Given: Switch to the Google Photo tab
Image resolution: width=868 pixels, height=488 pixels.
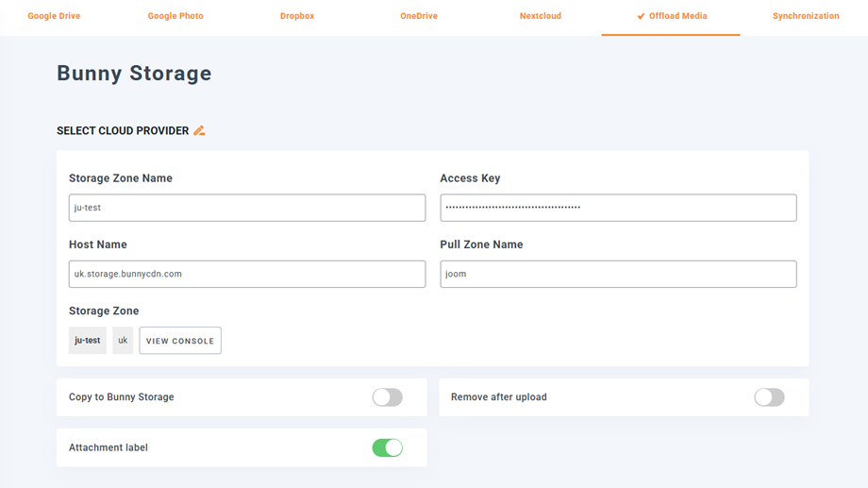Looking at the screenshot, I should point(175,16).
